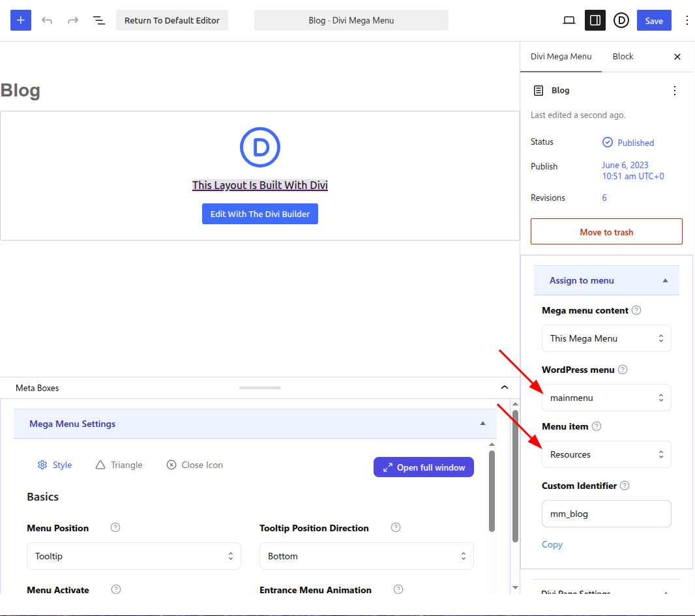Collapse the Assign to menu section
Screen dimensions: 695x616
(x=606, y=280)
